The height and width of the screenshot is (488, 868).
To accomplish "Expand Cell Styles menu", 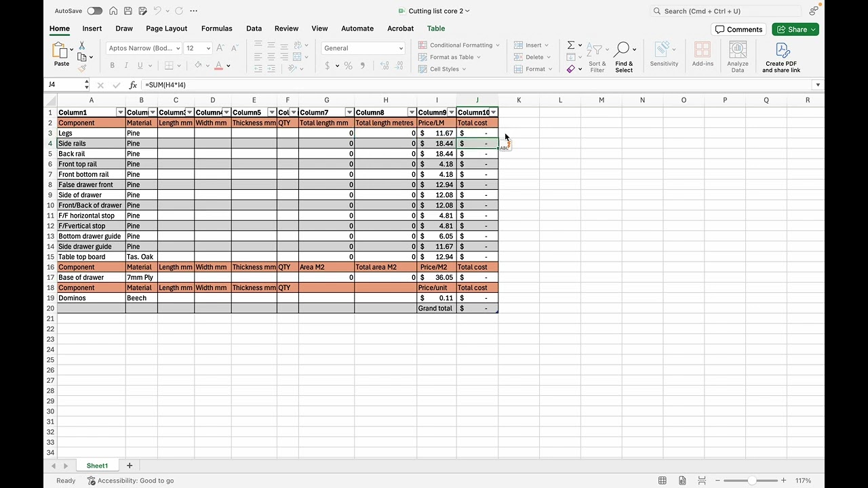I will tap(441, 68).
